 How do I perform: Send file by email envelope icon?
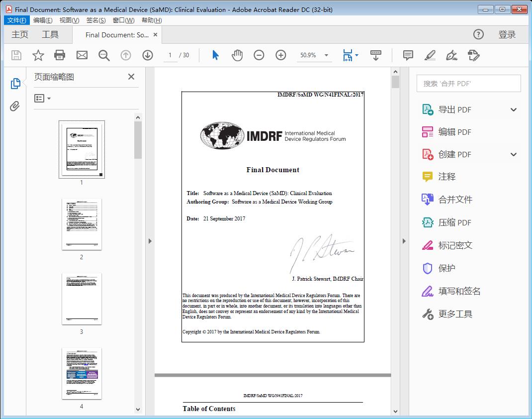(x=82, y=55)
